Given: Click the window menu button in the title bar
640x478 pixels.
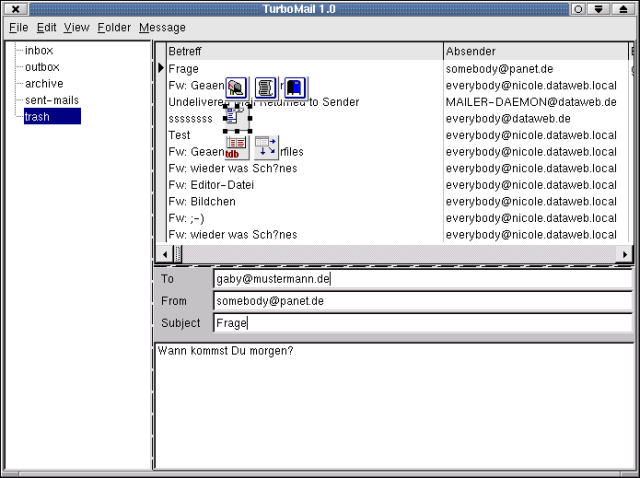Looking at the screenshot, I should pyautogui.click(x=16, y=9).
